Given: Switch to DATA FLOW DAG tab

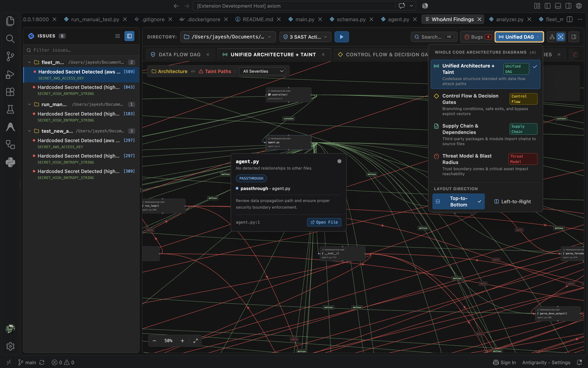Looking at the screenshot, I should (179, 54).
